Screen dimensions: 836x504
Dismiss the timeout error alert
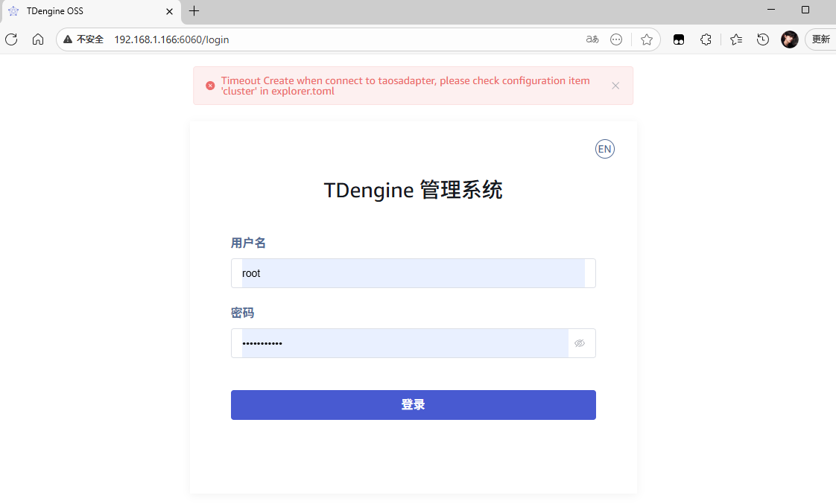tap(615, 86)
